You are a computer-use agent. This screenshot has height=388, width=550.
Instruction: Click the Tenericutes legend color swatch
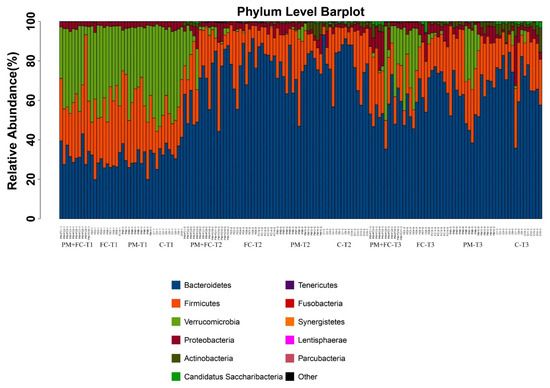[x=290, y=285]
